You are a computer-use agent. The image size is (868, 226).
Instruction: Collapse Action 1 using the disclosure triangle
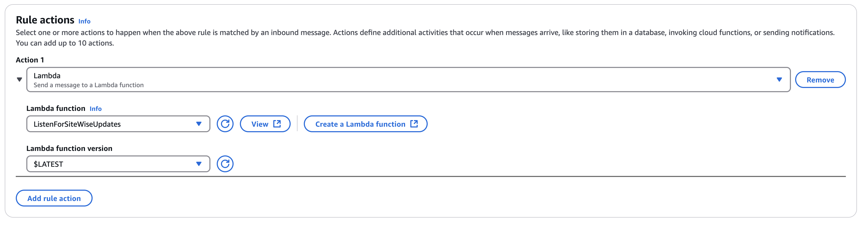20,80
